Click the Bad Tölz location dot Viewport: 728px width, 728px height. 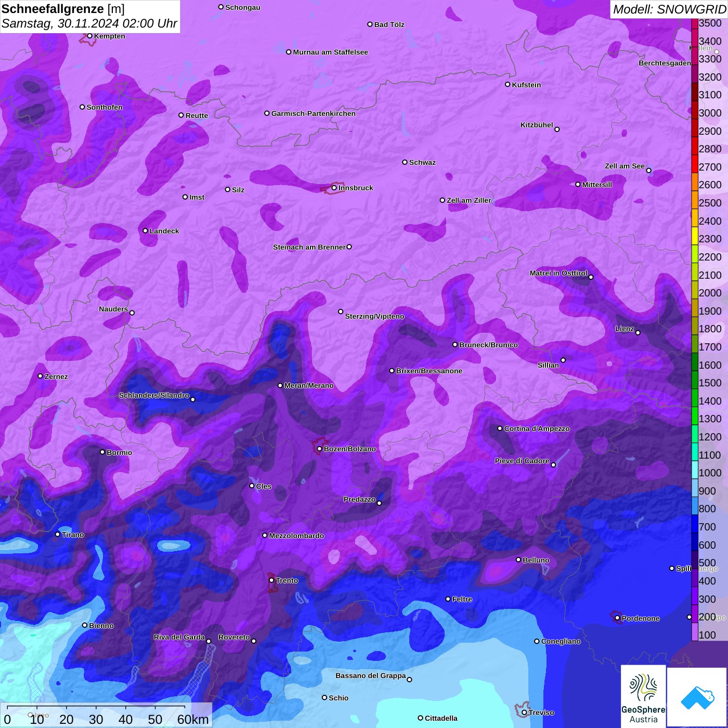[370, 24]
